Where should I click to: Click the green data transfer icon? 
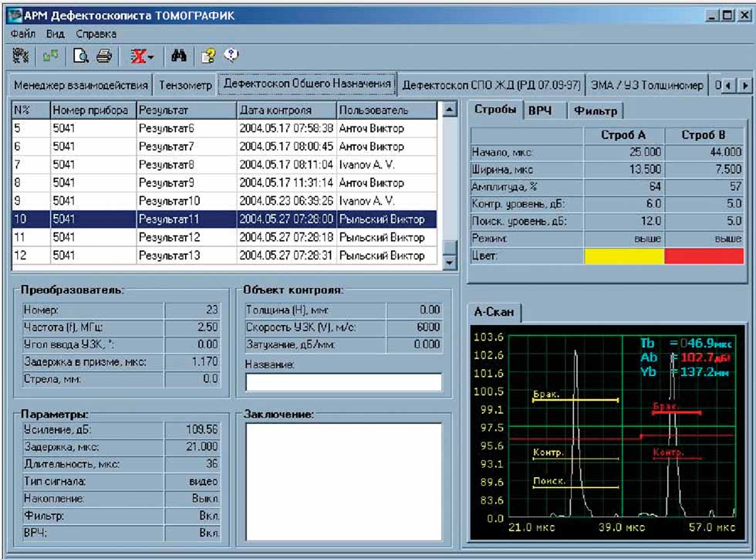click(x=50, y=56)
